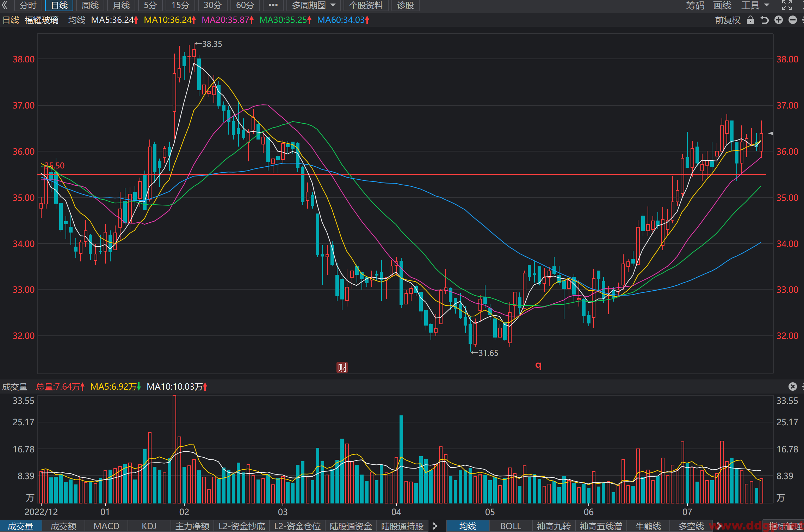The image size is (804, 532).
Task: Zoom in chart with plus icon
Action: pyautogui.click(x=779, y=20)
